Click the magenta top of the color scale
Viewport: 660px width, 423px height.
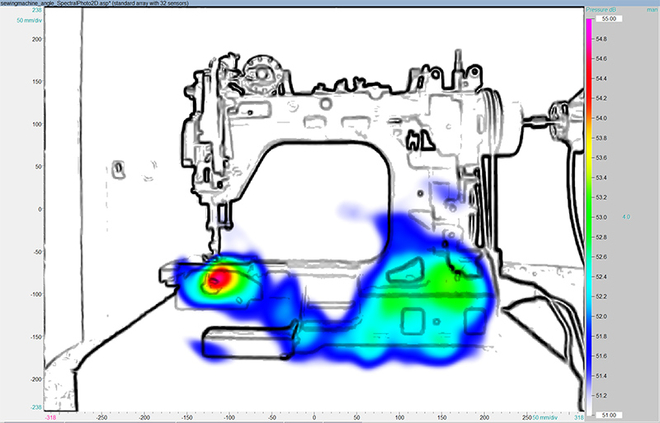[x=588, y=30]
